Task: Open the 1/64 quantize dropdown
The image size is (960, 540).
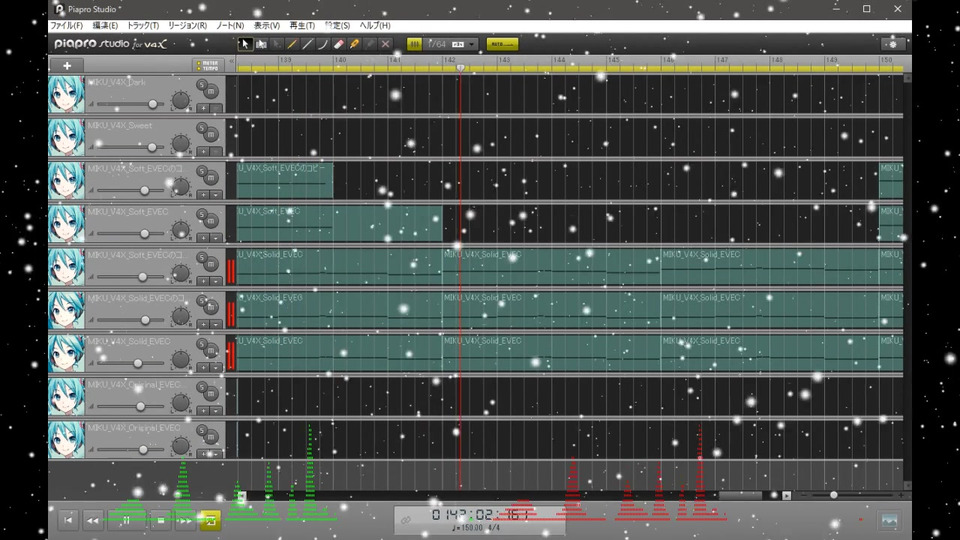Action: [x=450, y=44]
